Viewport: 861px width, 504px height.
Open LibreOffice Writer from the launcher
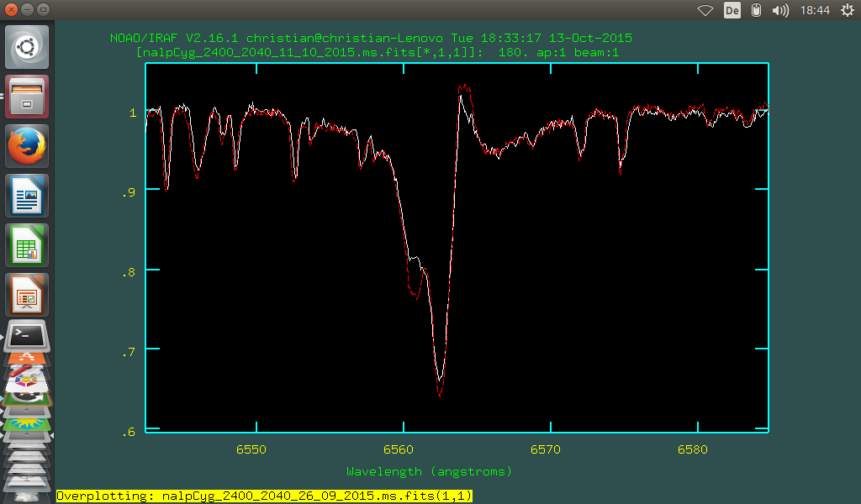coord(27,195)
